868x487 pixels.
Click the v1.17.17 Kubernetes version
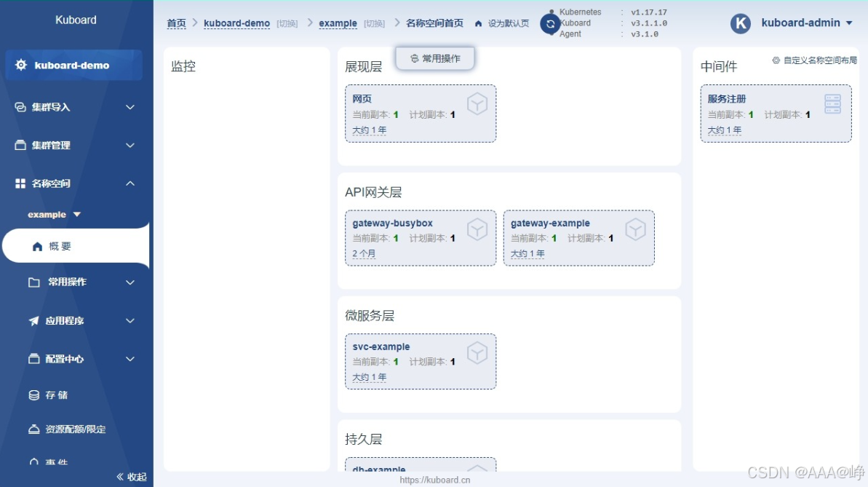pos(649,12)
